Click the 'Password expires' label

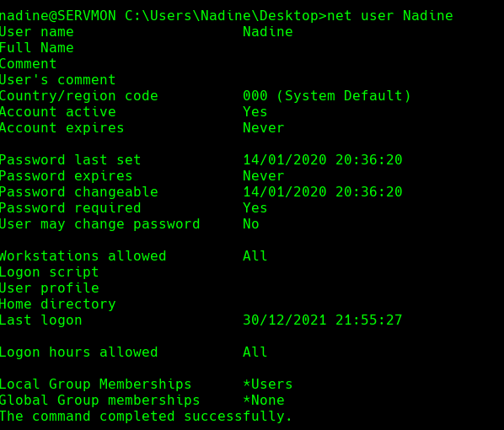coord(67,176)
